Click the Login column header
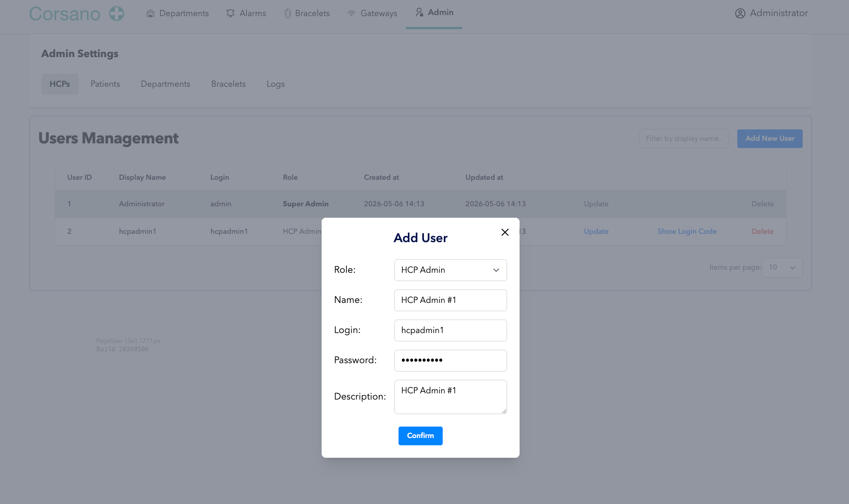The height and width of the screenshot is (504, 849). pos(219,178)
